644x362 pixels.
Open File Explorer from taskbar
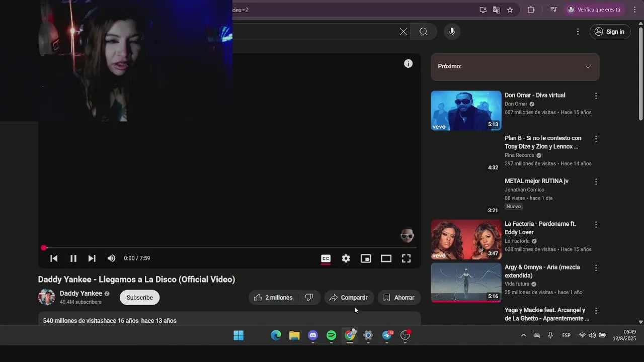click(x=294, y=335)
